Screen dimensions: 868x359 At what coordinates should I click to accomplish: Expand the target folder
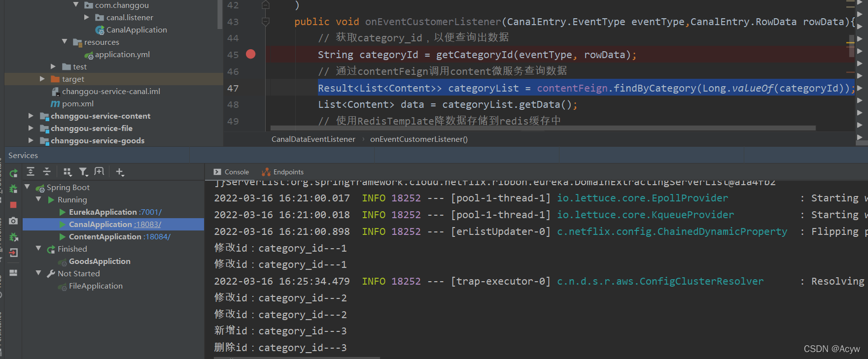[42, 79]
